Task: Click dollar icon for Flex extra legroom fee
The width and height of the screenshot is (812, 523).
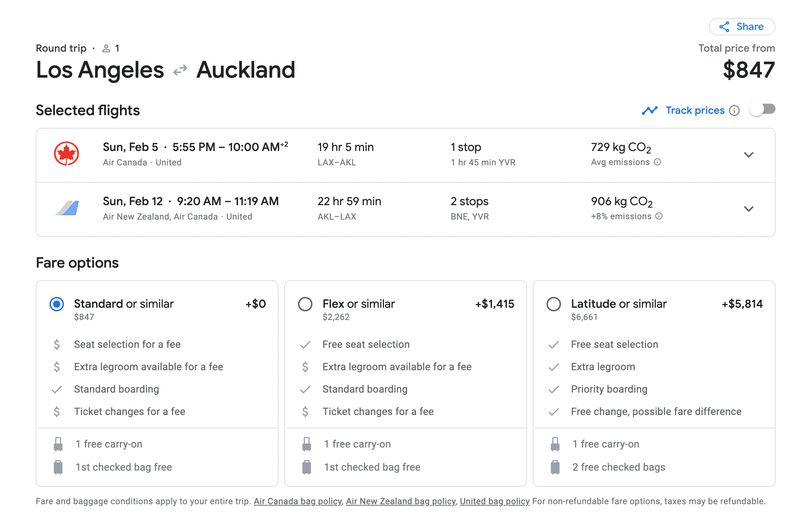Action: (305, 367)
